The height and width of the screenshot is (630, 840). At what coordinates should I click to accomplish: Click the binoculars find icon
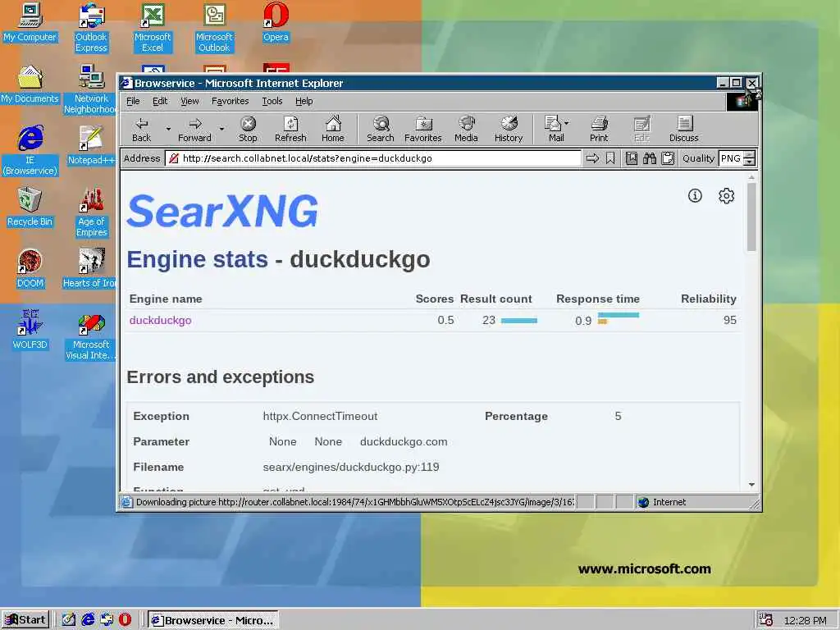pos(650,158)
